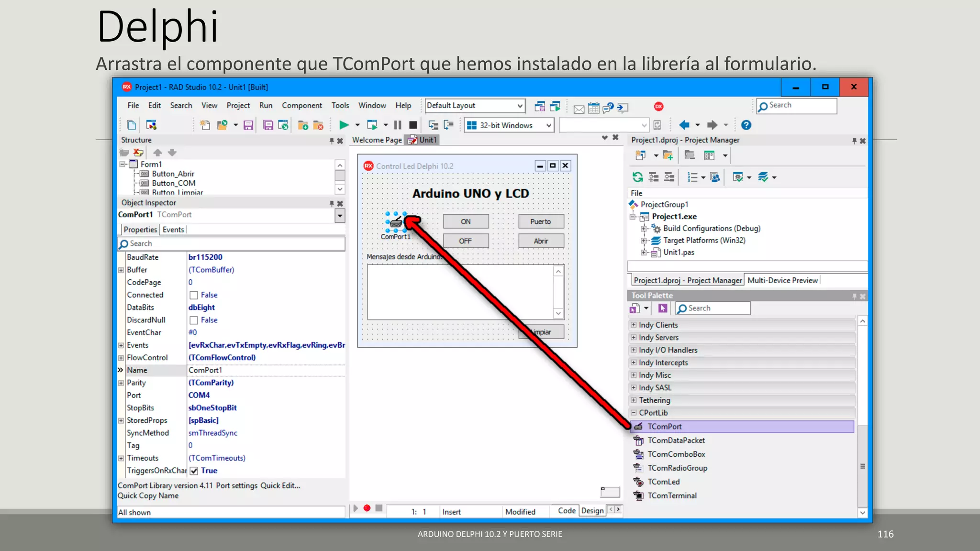This screenshot has height=551, width=980.
Task: Expand the Timeouts property
Action: [121, 458]
